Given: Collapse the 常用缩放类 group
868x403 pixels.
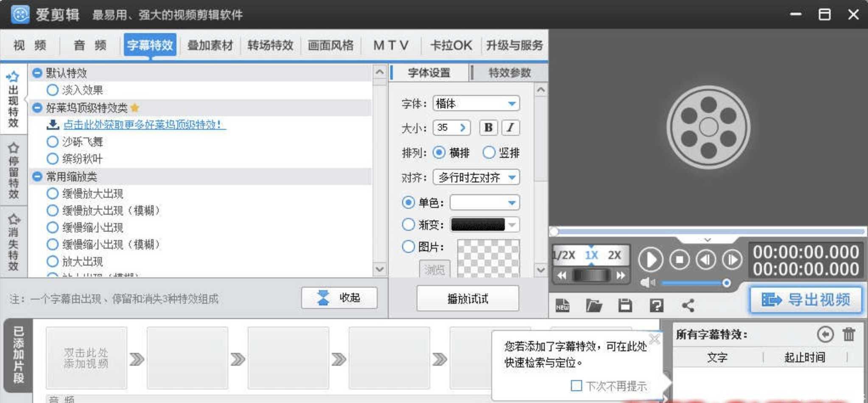Looking at the screenshot, I should 37,176.
